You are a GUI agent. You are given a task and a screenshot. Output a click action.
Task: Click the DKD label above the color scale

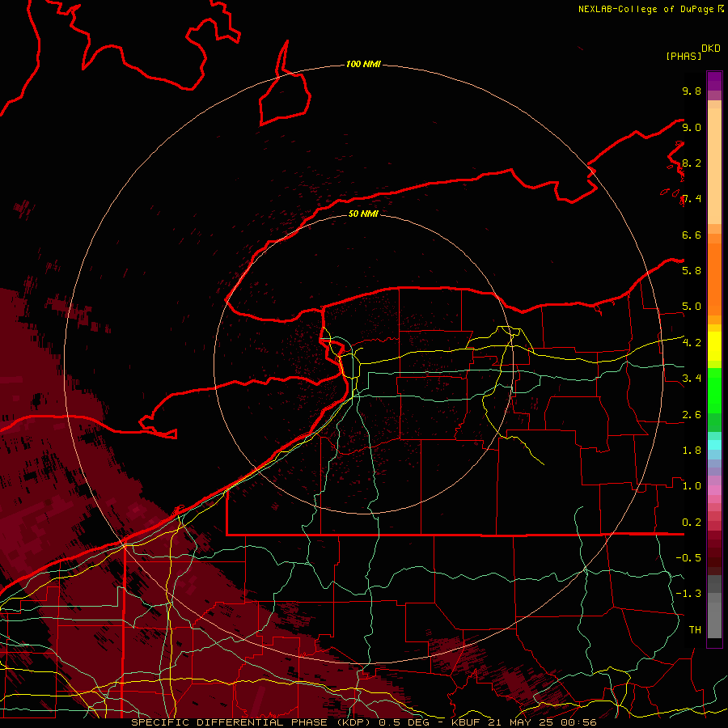coord(711,49)
